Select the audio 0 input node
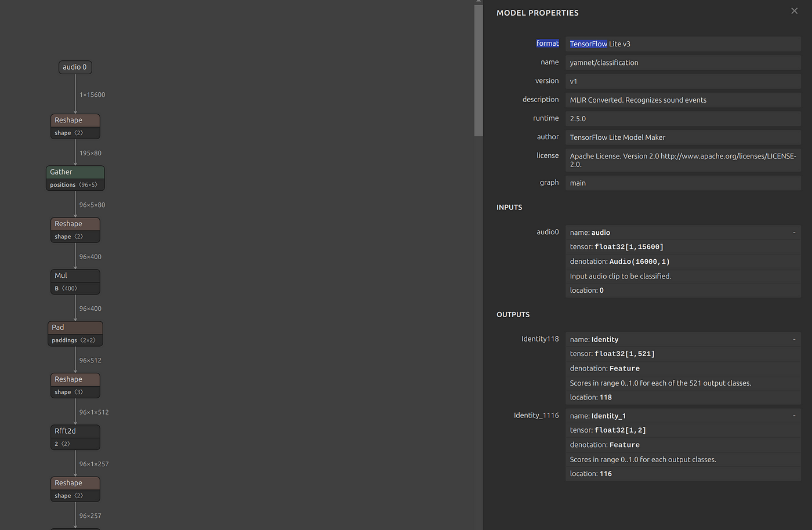The image size is (812, 530). [75, 67]
